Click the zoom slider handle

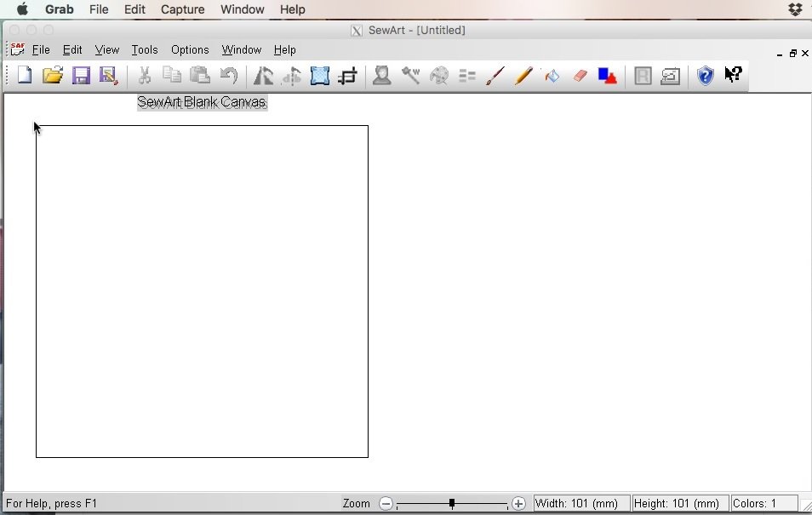[452, 504]
